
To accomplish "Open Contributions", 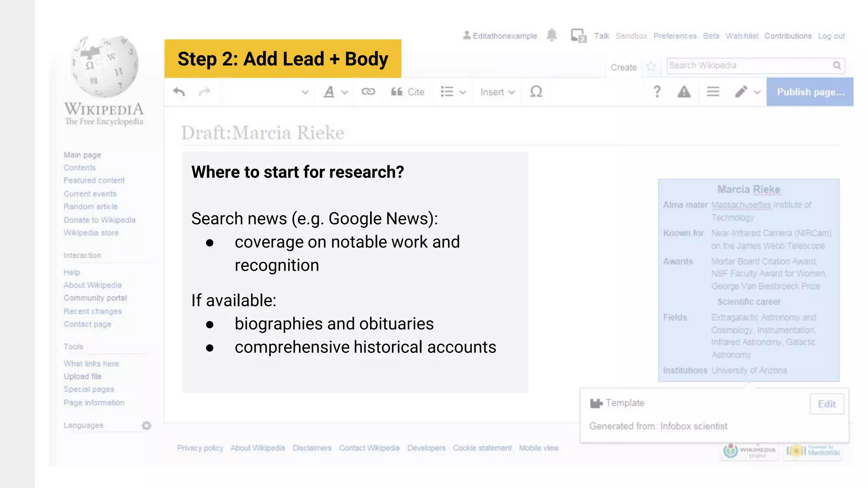I will point(788,36).
